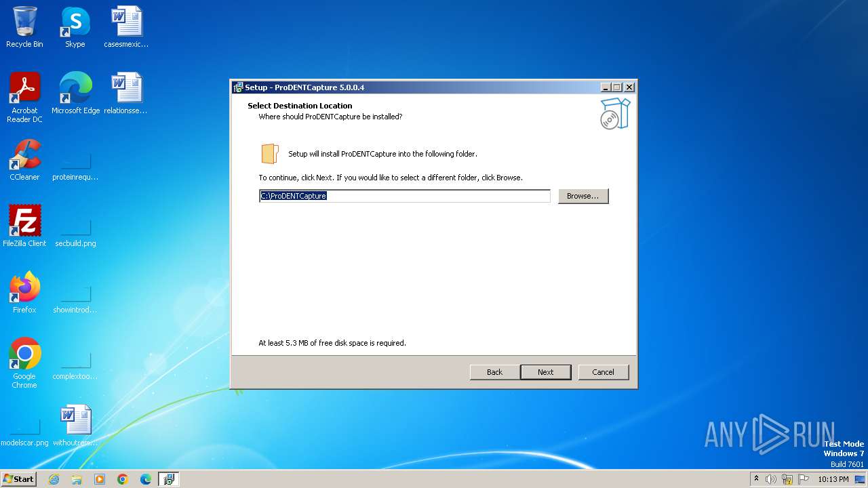The height and width of the screenshot is (488, 868).
Task: Click Browse to choose a folder
Action: point(583,196)
